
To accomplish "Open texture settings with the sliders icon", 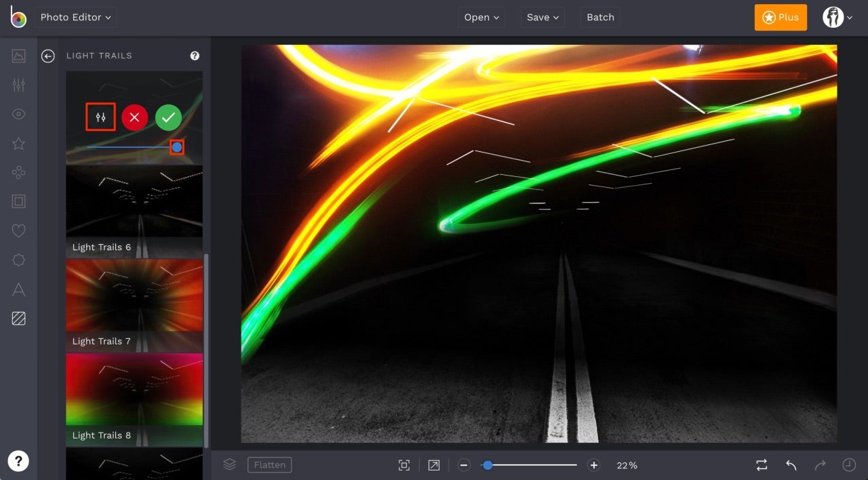I will coord(100,117).
